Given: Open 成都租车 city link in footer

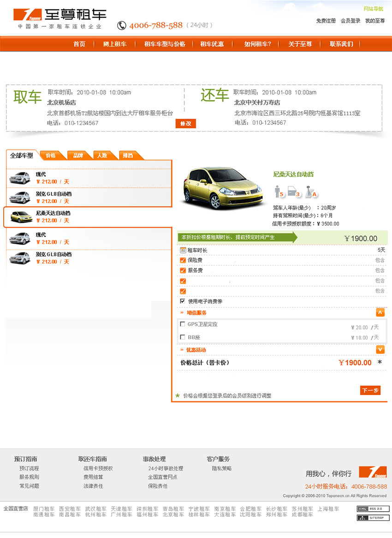Looking at the screenshot, I should tap(303, 514).
